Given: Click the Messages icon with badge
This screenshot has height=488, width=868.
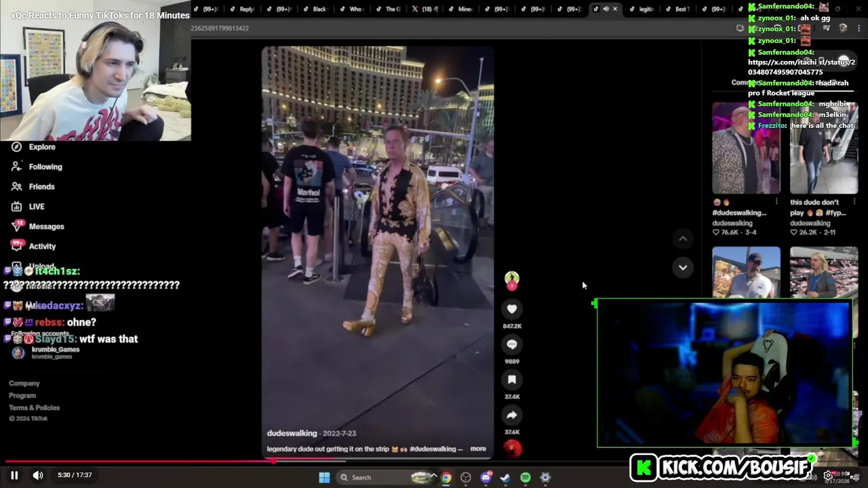Looking at the screenshot, I should coord(17,226).
